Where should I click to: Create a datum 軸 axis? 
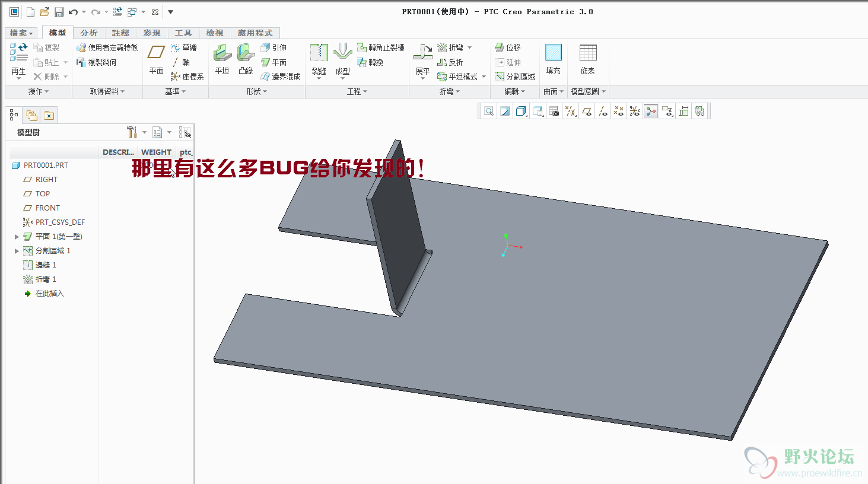click(181, 62)
